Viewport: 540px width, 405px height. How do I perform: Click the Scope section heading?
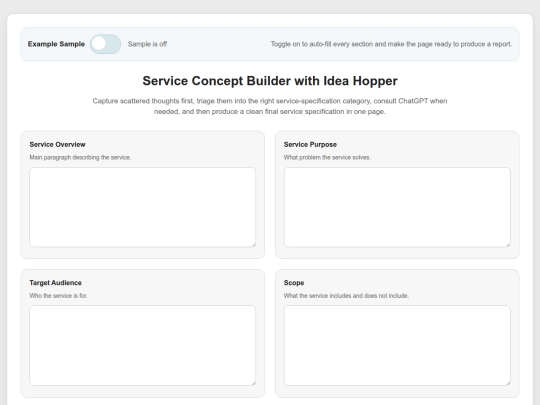pos(294,283)
